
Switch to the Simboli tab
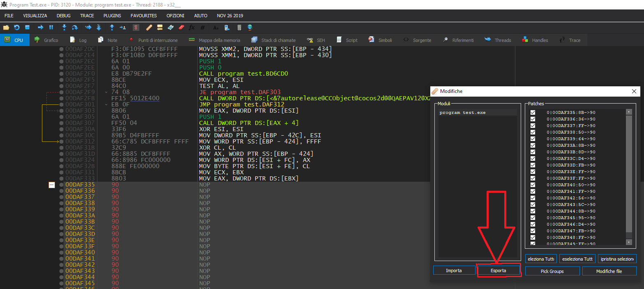pyautogui.click(x=380, y=40)
